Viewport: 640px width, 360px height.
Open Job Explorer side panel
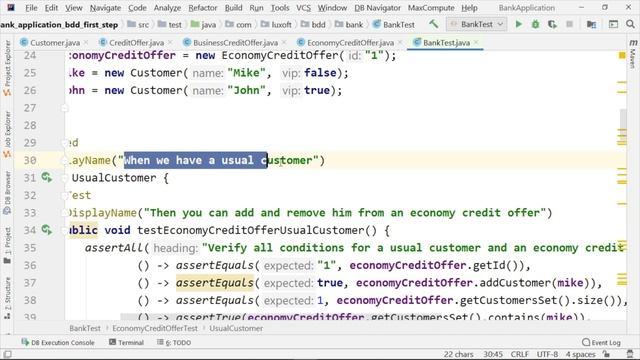[7, 134]
